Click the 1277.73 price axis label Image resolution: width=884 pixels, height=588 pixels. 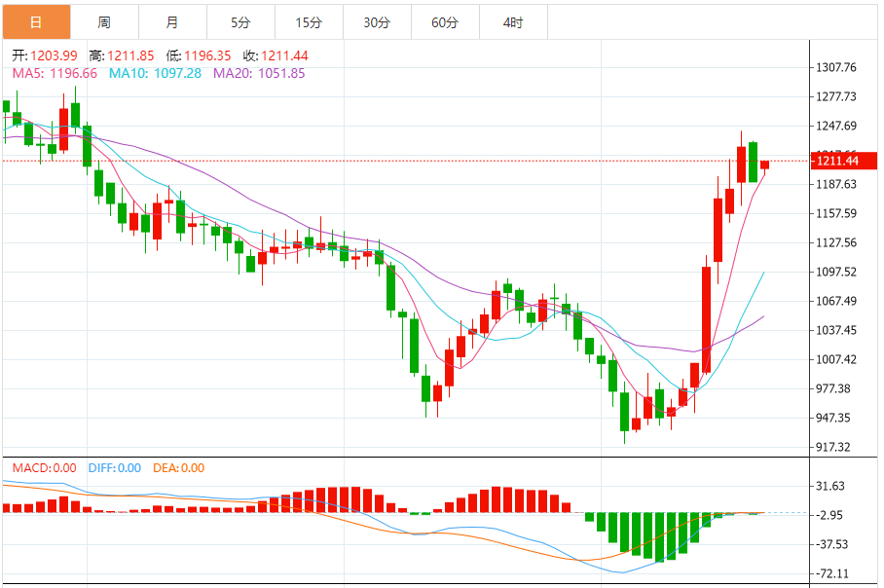[836, 97]
